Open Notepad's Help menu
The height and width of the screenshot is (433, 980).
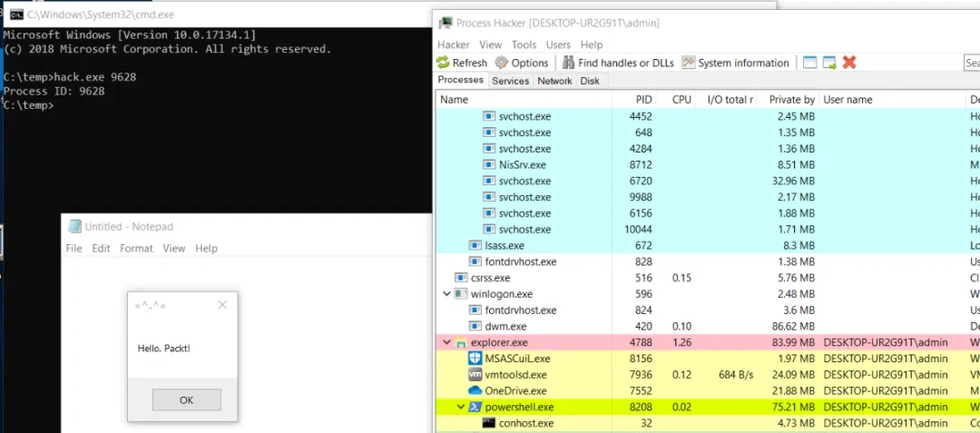[206, 248]
